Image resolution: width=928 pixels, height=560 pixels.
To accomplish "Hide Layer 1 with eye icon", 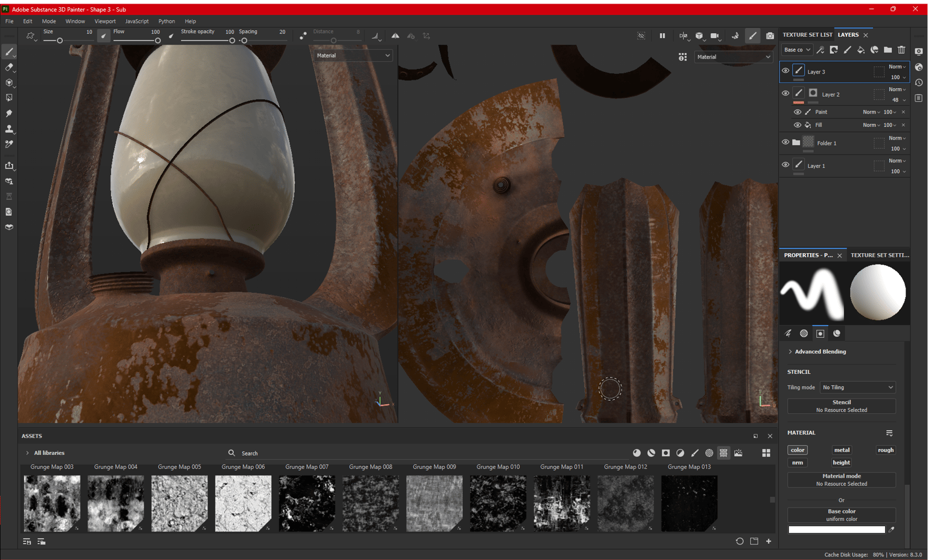I will [785, 164].
